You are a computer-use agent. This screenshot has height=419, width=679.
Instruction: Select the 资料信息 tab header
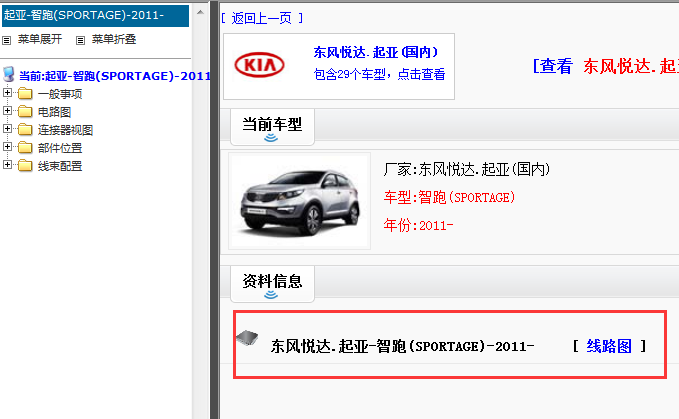272,284
